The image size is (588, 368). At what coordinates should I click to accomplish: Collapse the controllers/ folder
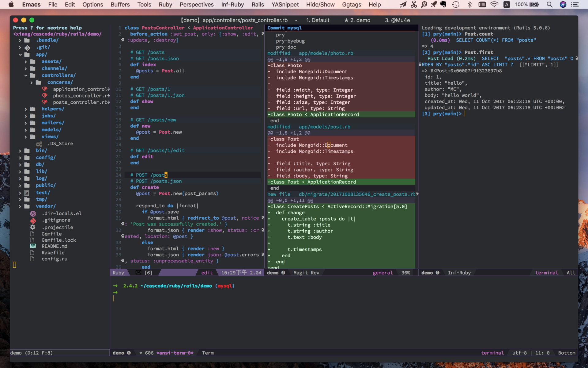26,75
